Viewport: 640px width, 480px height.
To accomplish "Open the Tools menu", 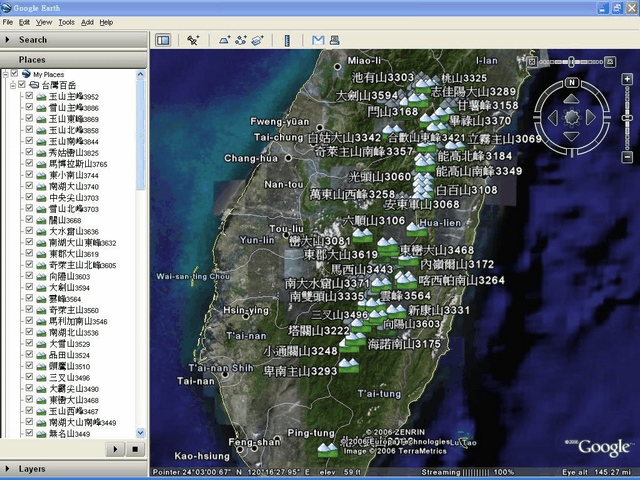I will (66, 22).
